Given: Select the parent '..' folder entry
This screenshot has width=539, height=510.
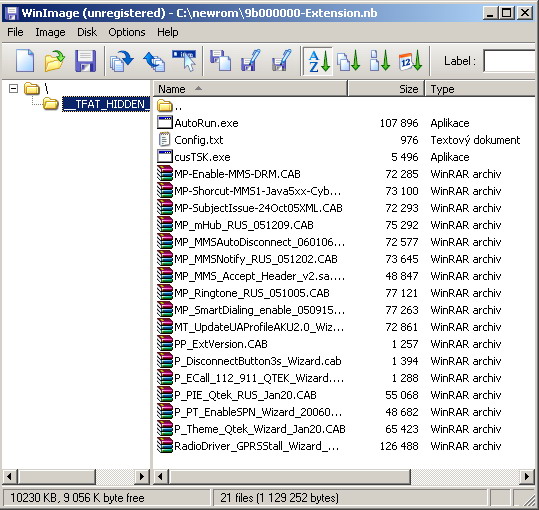Looking at the screenshot, I should (170, 106).
